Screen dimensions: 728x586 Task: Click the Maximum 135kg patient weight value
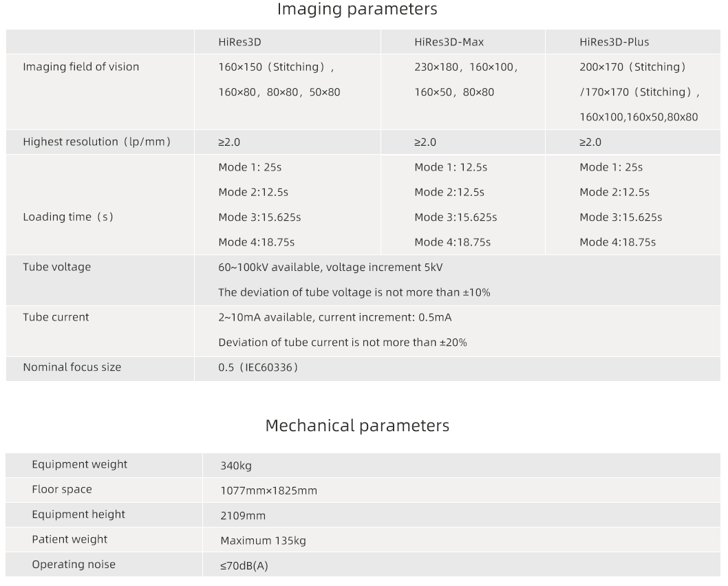tap(263, 541)
